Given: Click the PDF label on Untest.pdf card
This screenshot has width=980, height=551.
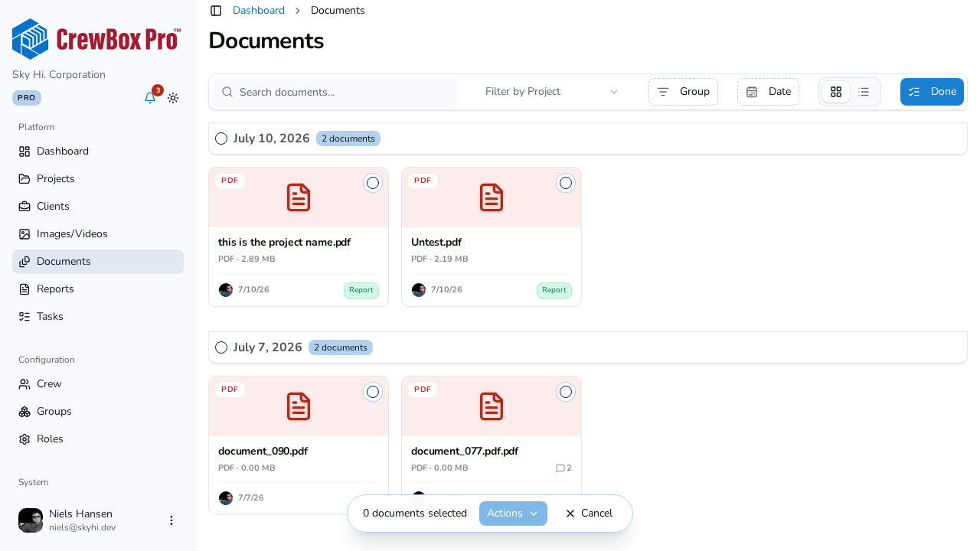Looking at the screenshot, I should coord(423,181).
